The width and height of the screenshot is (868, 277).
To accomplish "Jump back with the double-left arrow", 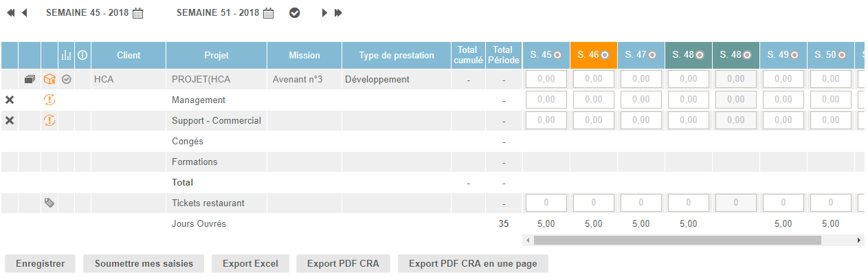I will pos(11,13).
